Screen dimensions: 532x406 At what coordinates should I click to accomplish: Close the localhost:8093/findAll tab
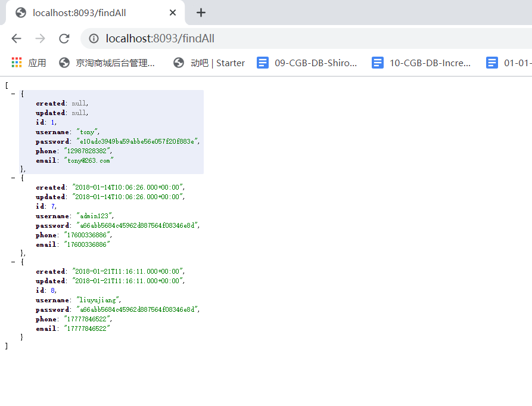coord(172,13)
